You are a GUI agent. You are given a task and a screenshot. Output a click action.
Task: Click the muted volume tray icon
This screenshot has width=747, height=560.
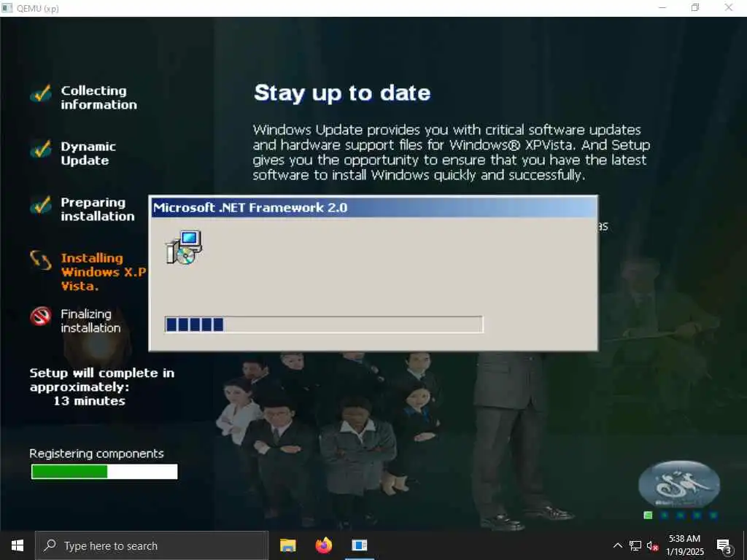click(x=652, y=545)
